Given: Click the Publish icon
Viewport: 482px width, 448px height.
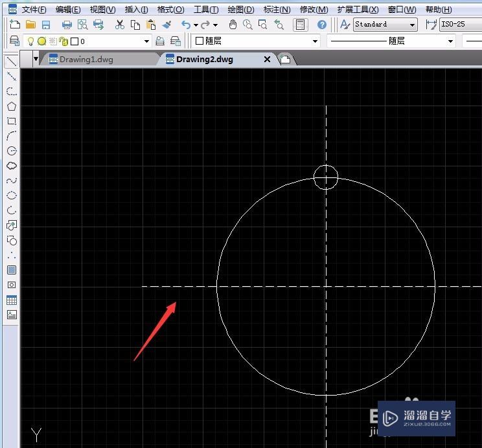Looking at the screenshot, I should coord(98,25).
